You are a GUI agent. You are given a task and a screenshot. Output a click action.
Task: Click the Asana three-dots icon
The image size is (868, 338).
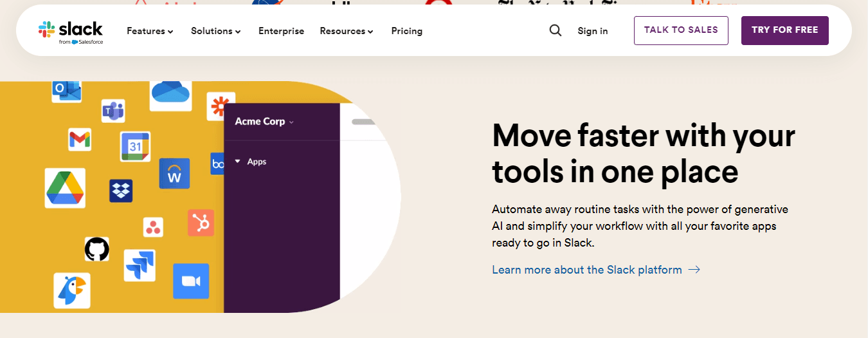pos(153,227)
